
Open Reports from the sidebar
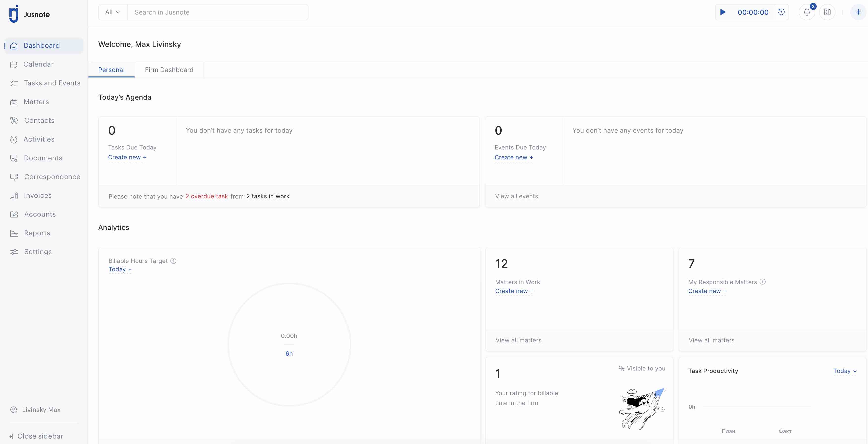click(38, 233)
